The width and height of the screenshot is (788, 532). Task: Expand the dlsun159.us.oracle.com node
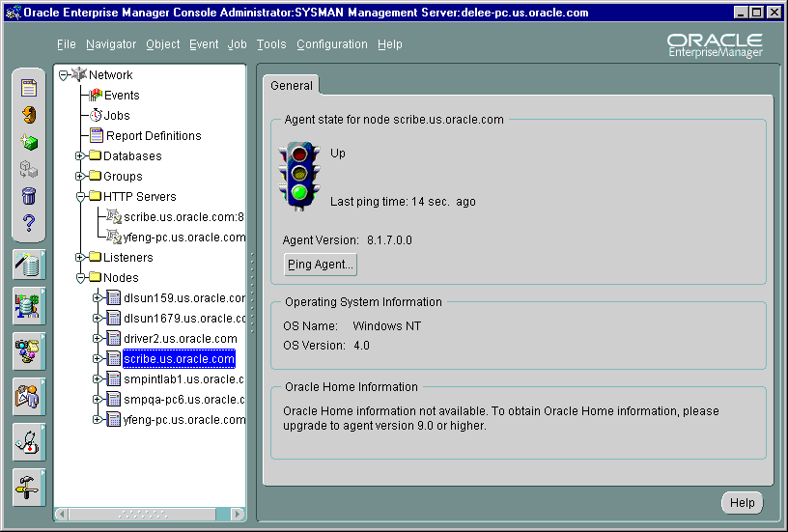tap(98, 298)
